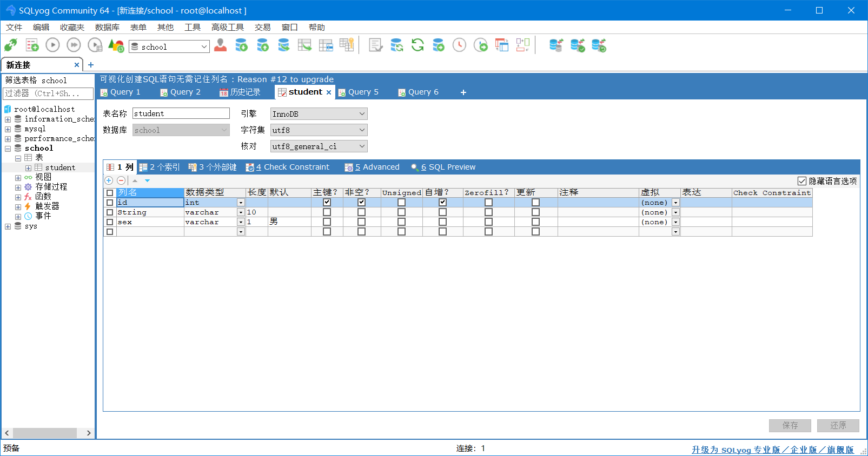
Task: Expand the mysql database tree node
Action: tap(8, 129)
